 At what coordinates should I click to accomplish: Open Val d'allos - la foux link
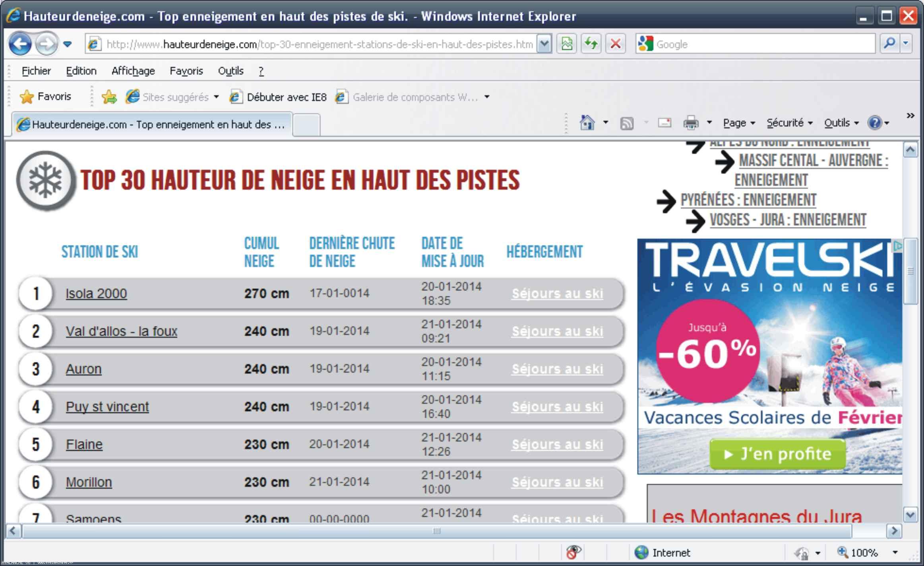coord(121,331)
